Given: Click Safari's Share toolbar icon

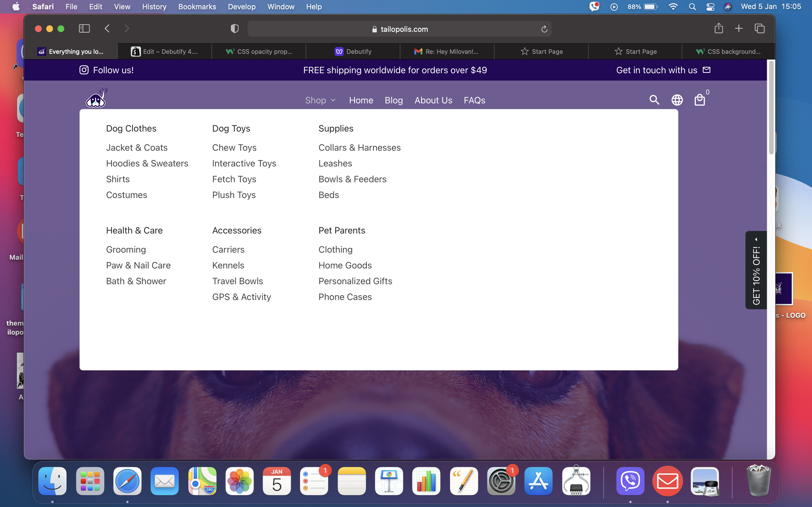Looking at the screenshot, I should [x=718, y=28].
